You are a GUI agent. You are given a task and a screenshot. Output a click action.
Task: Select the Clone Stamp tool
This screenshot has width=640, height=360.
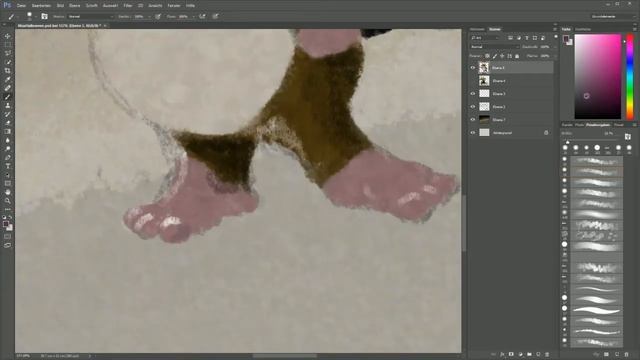(7, 105)
